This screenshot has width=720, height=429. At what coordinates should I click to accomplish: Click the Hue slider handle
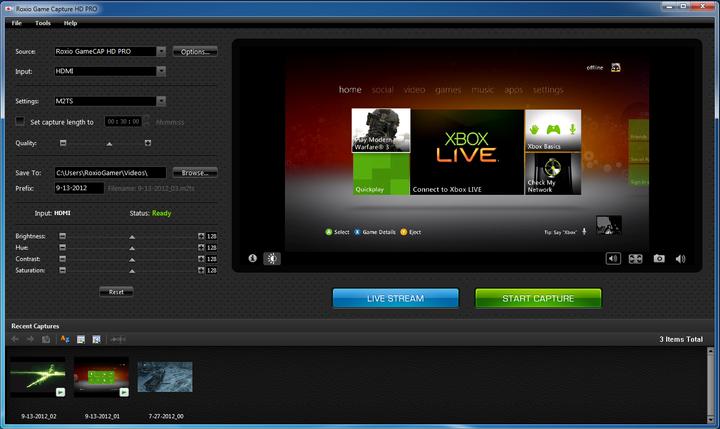coord(132,248)
